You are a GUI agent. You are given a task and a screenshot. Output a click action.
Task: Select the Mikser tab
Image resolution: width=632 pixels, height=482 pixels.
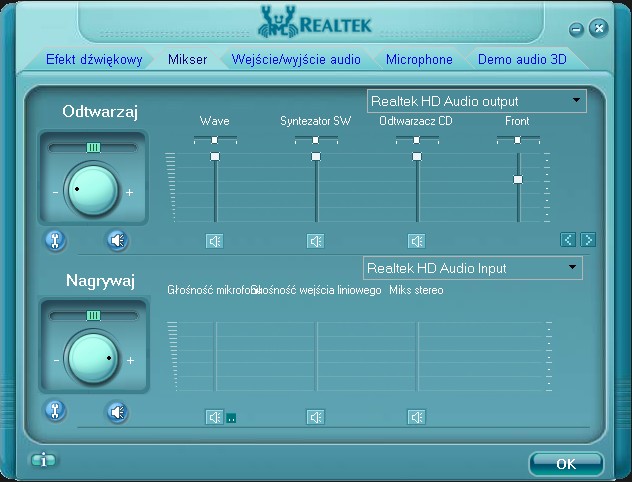(x=187, y=60)
